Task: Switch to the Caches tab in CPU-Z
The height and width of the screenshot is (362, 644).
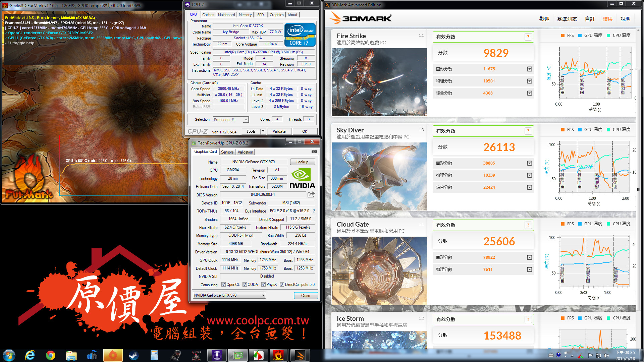Action: (x=208, y=15)
